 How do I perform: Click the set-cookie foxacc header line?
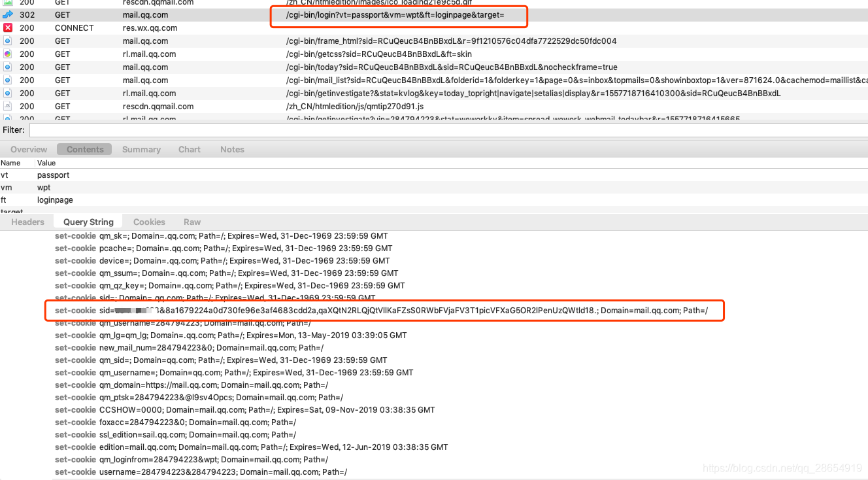click(175, 422)
